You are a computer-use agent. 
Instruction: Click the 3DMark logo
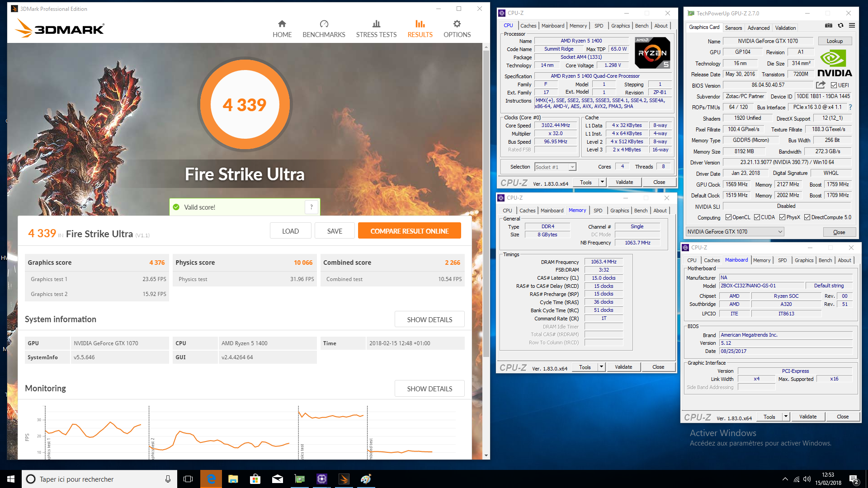pos(60,28)
